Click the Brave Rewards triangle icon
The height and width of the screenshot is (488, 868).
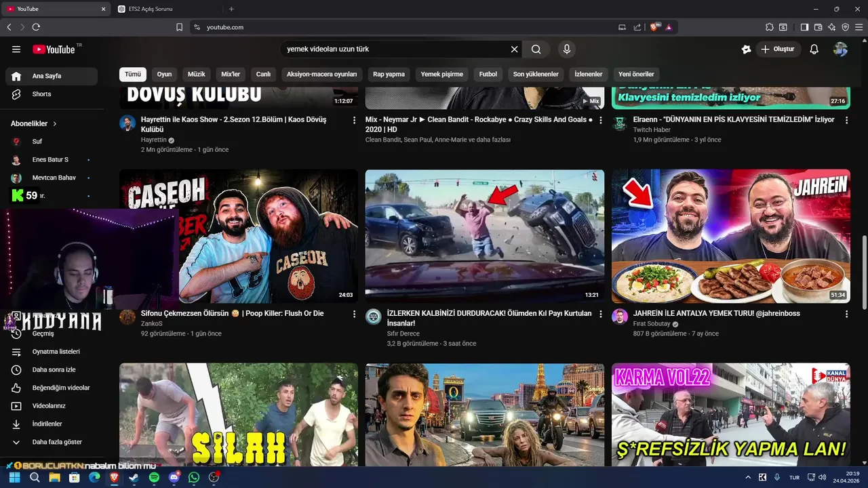point(669,27)
